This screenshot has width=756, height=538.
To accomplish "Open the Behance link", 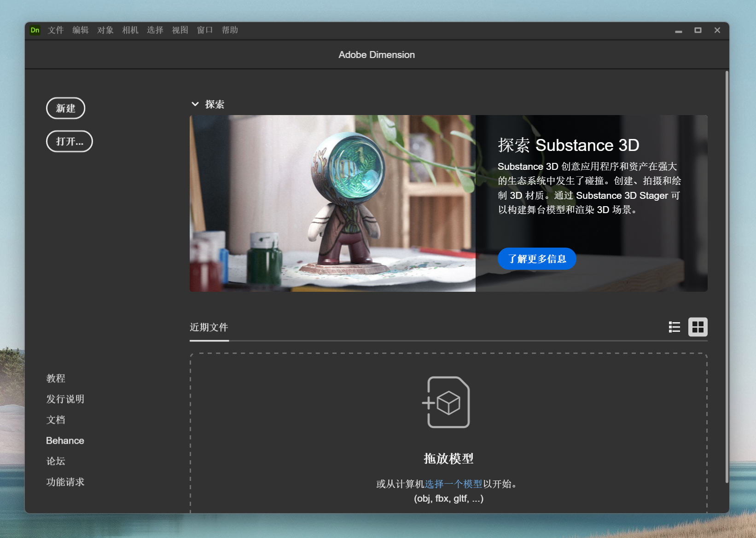I will click(x=65, y=440).
